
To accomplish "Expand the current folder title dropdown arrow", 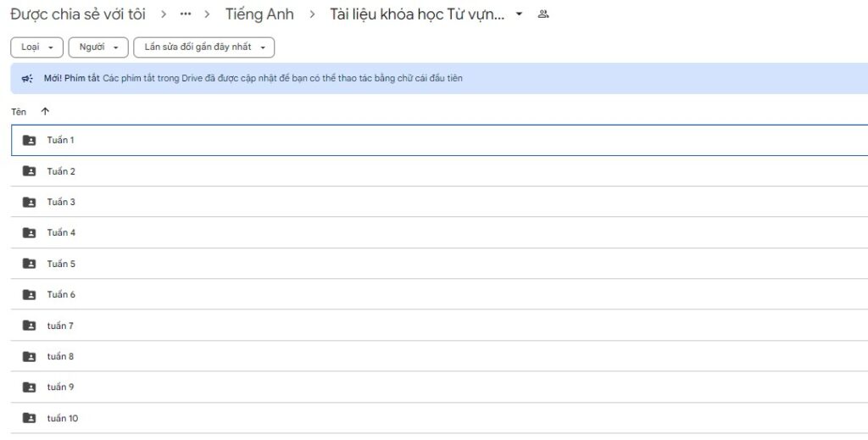I will (519, 14).
